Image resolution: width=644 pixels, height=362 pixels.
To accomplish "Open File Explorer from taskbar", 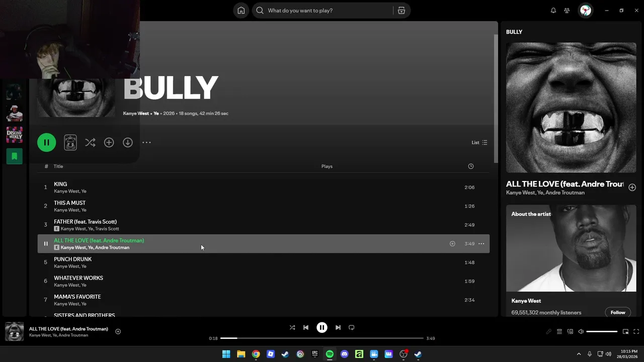I will pos(241,354).
